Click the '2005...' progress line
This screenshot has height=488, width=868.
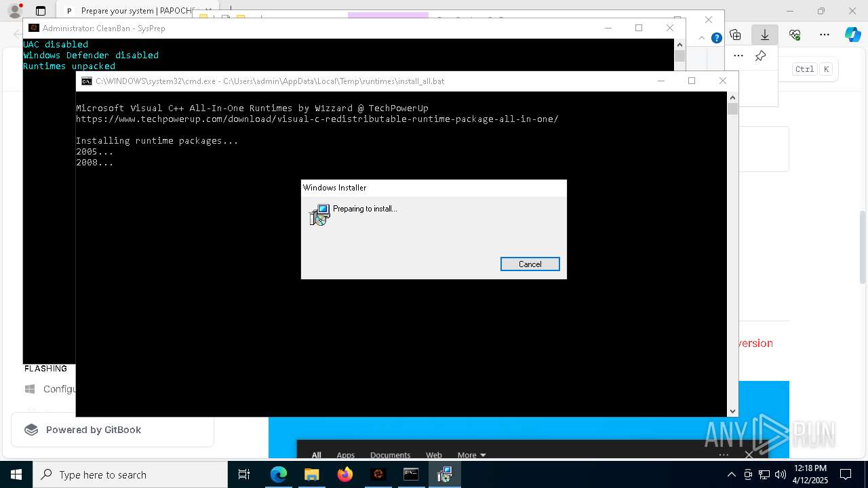[94, 152]
